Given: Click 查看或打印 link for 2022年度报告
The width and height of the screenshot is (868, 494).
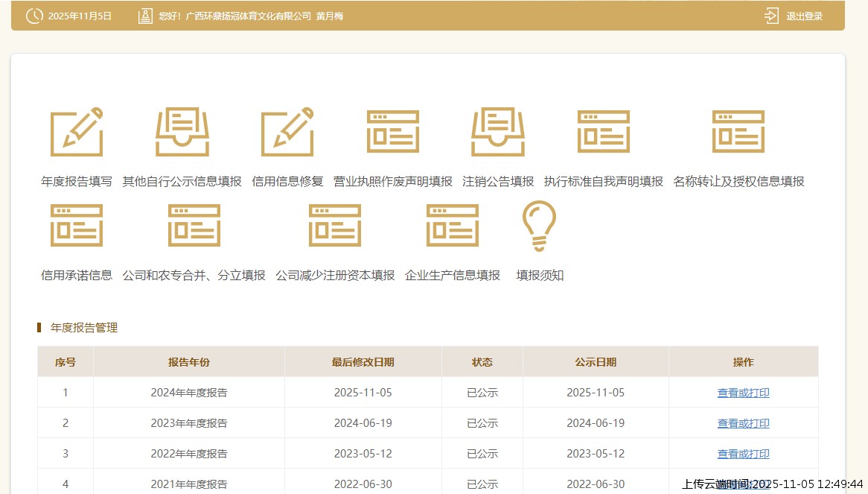Looking at the screenshot, I should coord(743,454).
